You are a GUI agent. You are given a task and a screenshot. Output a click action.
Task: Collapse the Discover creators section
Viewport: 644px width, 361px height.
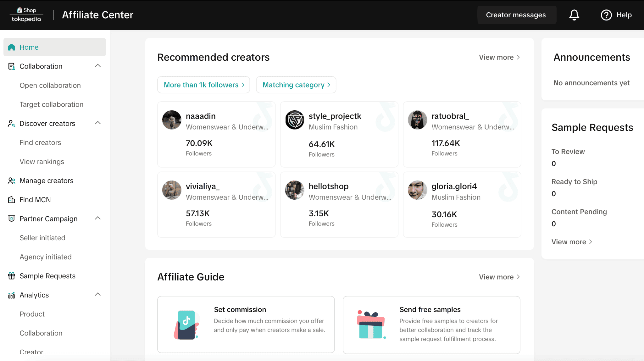click(98, 123)
